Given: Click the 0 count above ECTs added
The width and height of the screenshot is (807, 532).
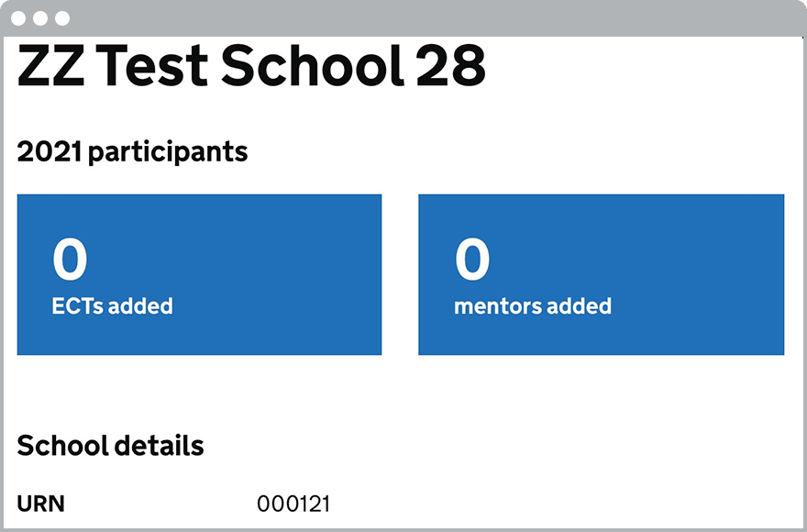Looking at the screenshot, I should click(x=70, y=260).
